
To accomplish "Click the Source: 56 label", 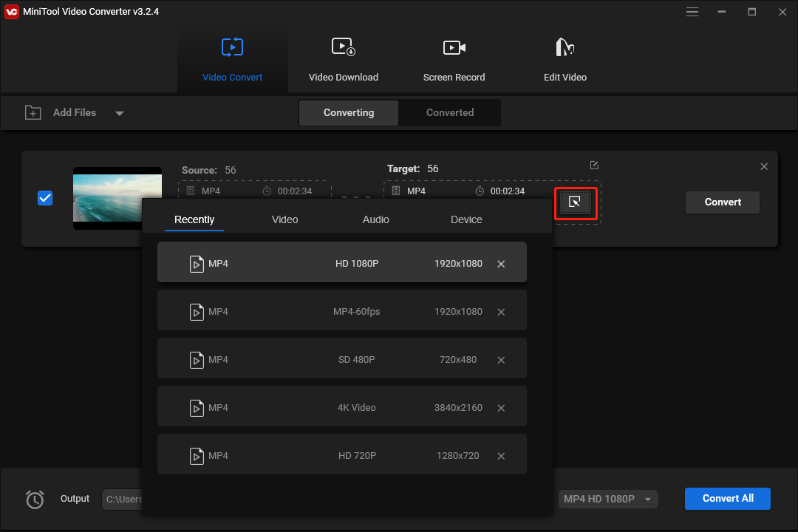I will coord(208,170).
